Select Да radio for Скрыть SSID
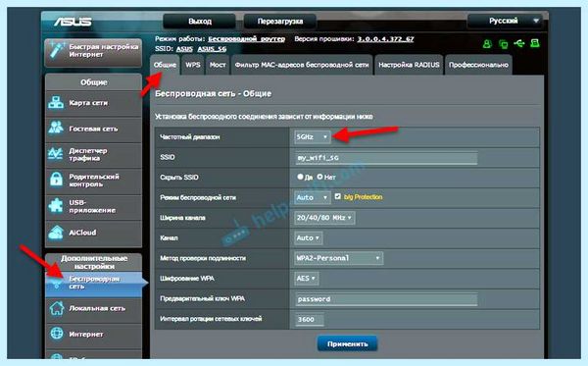This screenshot has height=366, width=588. pos(300,177)
